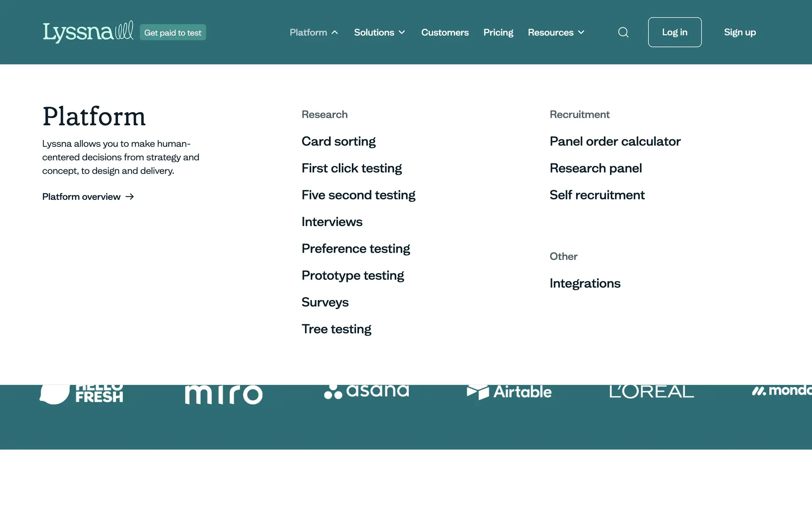812x508 pixels.
Task: Click the Asana logo
Action: 367,392
